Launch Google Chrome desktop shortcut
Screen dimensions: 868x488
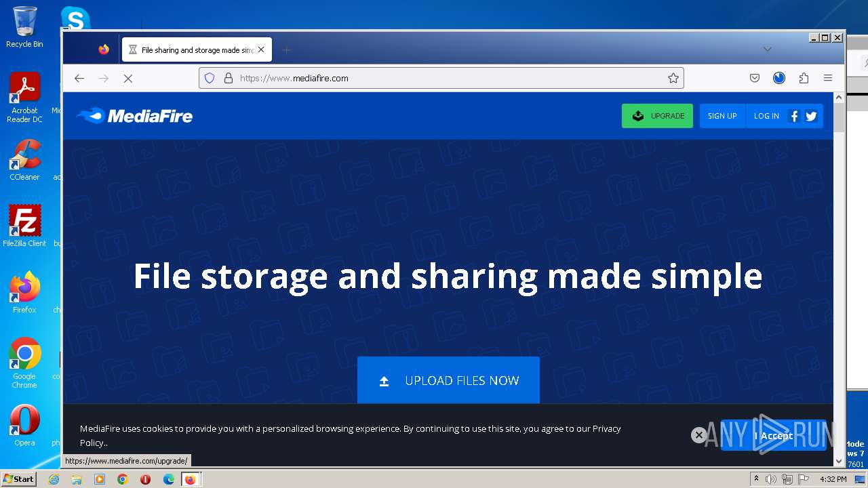24,363
